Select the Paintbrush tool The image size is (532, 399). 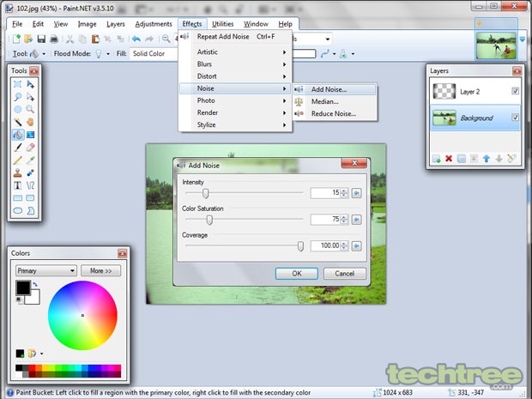(x=18, y=148)
